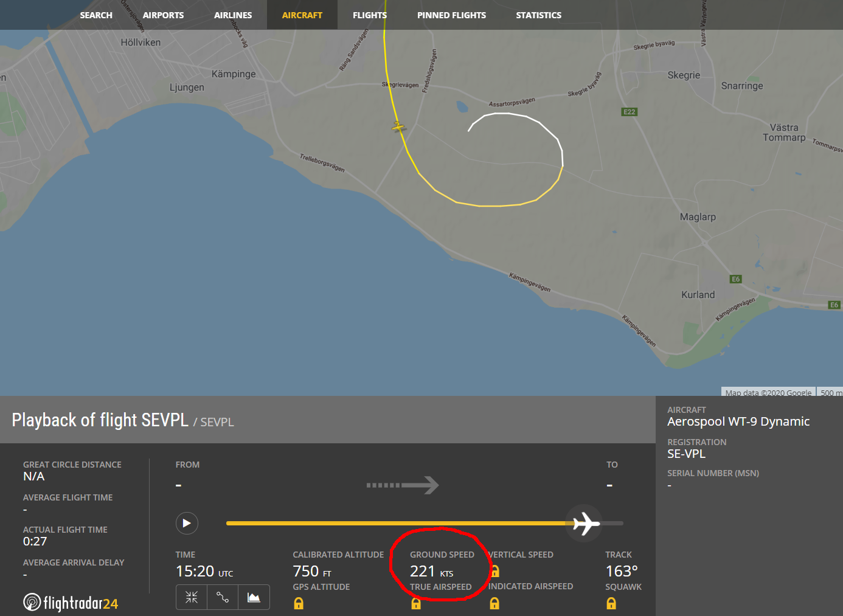Click the Västra Tommarp map label
Screen dimensions: 843x616
[784, 133]
